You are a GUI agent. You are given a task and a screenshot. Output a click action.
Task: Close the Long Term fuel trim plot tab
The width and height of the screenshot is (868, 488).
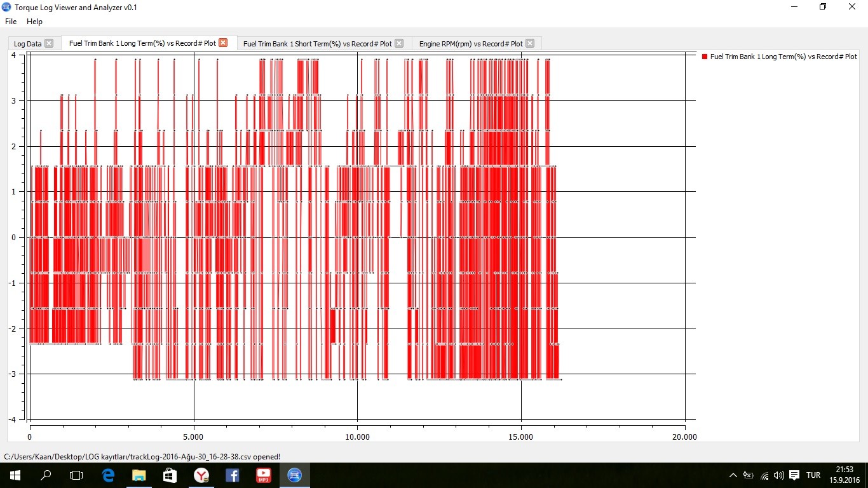click(x=223, y=43)
